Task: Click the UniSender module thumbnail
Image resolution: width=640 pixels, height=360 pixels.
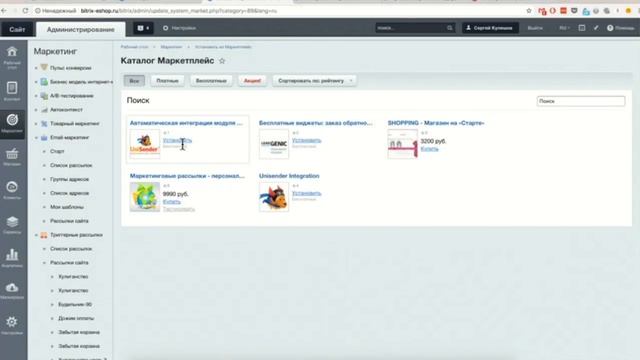Action: point(144,144)
